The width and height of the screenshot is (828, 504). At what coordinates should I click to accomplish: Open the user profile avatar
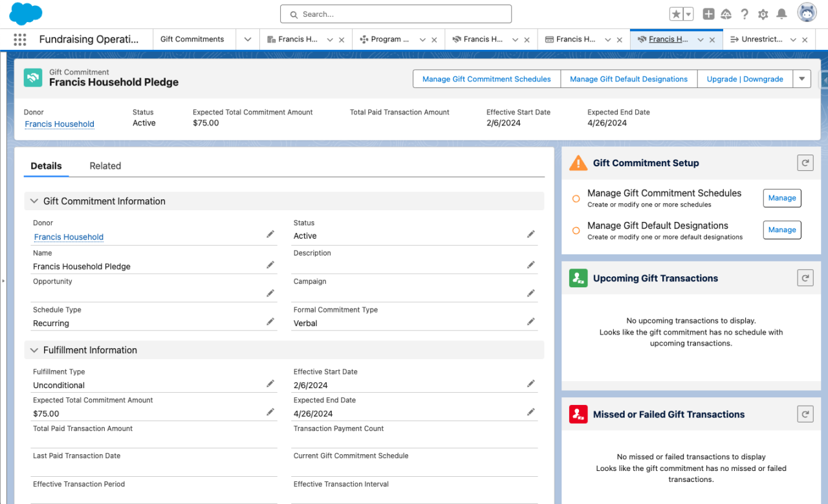(807, 14)
